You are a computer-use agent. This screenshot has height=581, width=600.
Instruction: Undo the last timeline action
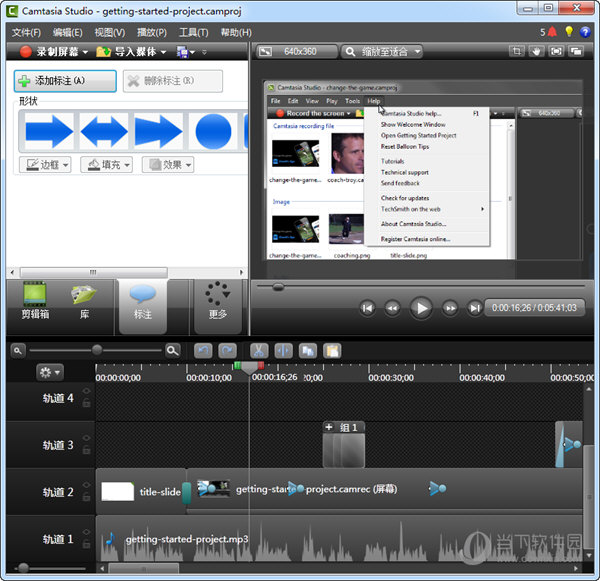pyautogui.click(x=203, y=351)
